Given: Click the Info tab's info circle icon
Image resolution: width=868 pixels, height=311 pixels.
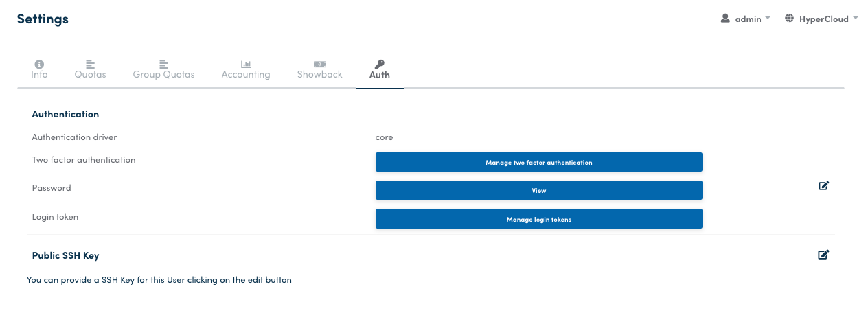Looking at the screenshot, I should coord(39,64).
